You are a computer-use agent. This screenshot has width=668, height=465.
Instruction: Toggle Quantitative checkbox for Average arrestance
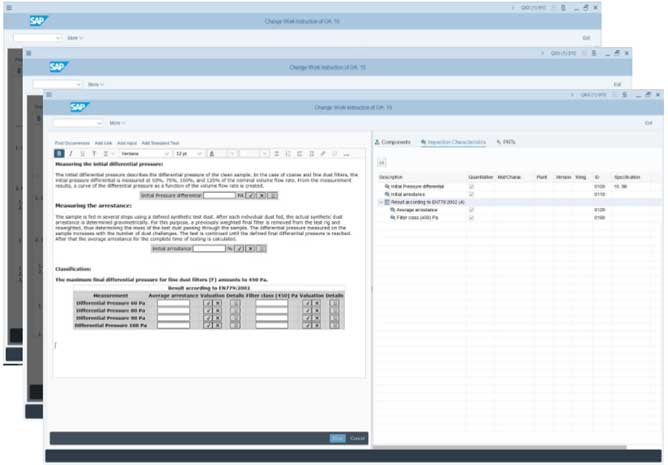coord(471,210)
